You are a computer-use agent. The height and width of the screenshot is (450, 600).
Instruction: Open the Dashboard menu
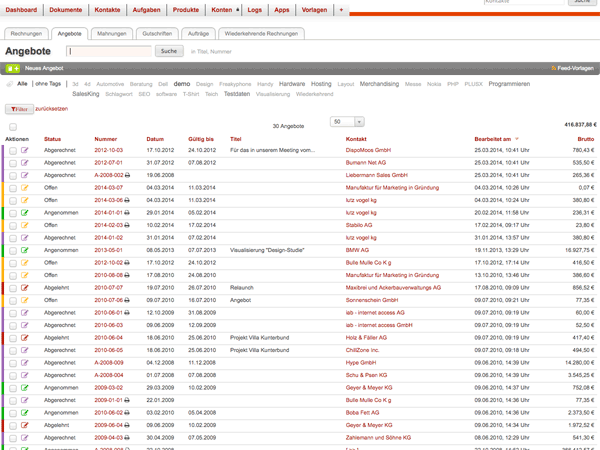tap(21, 10)
